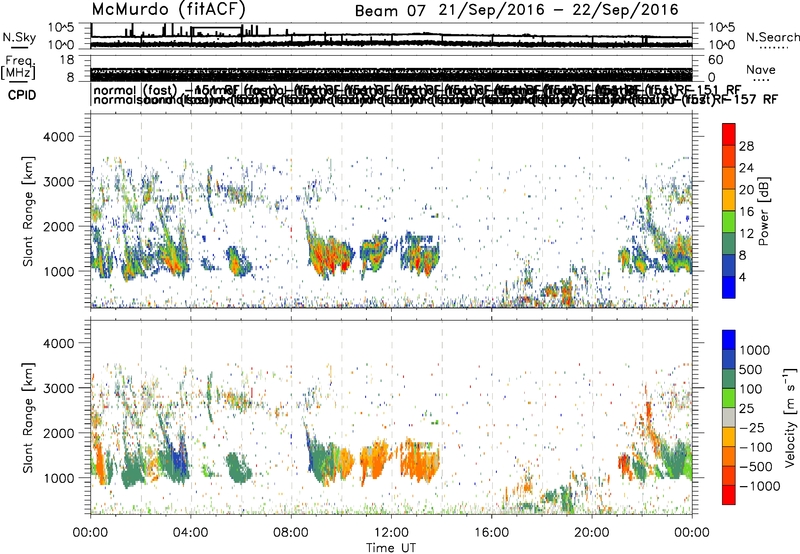Click the 24 dB label on the power colorbar

click(x=746, y=168)
